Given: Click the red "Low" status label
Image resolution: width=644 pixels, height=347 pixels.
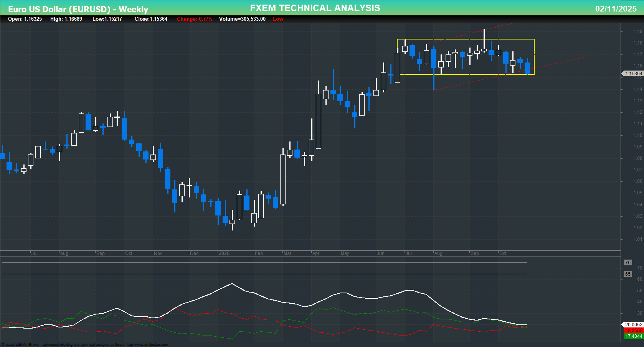Looking at the screenshot, I should click(x=278, y=19).
